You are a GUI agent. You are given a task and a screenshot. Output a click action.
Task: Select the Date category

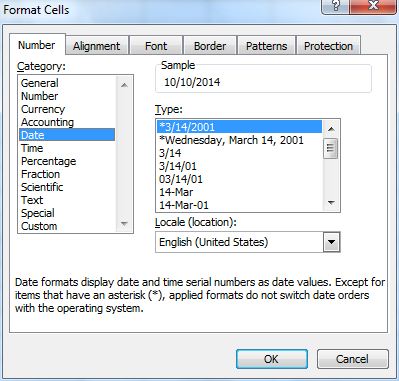67,135
